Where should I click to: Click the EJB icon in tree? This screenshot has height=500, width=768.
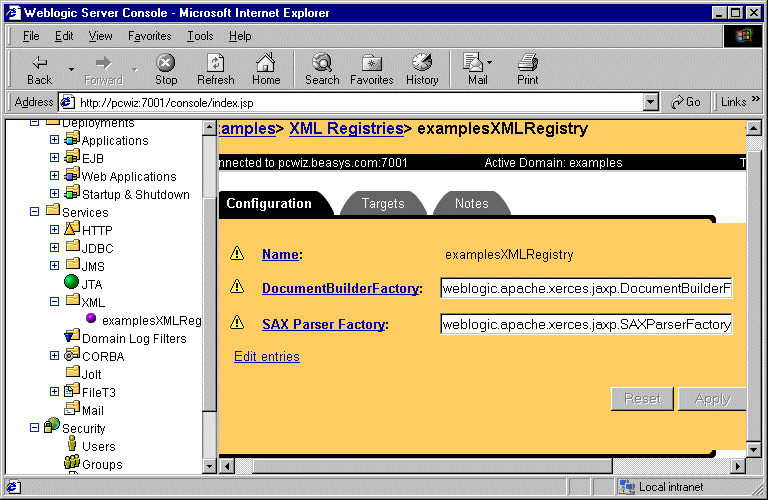coord(72,157)
